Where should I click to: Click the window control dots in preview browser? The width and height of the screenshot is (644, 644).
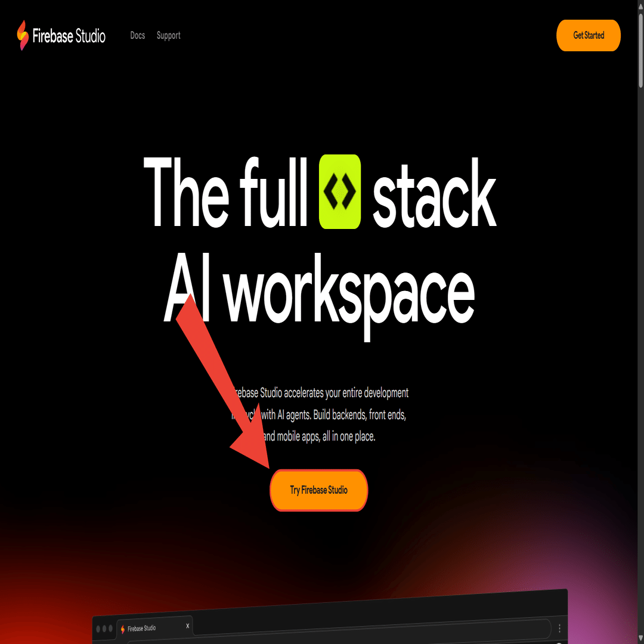point(104,629)
